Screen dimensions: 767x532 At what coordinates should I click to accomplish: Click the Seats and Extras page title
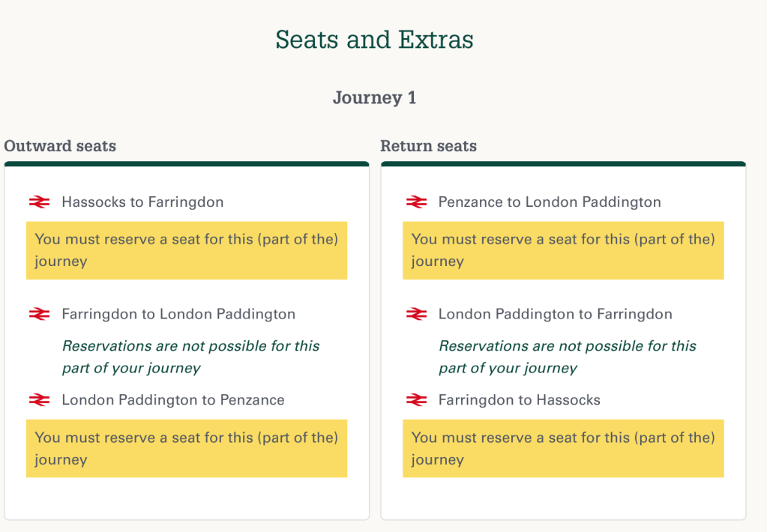coord(374,40)
